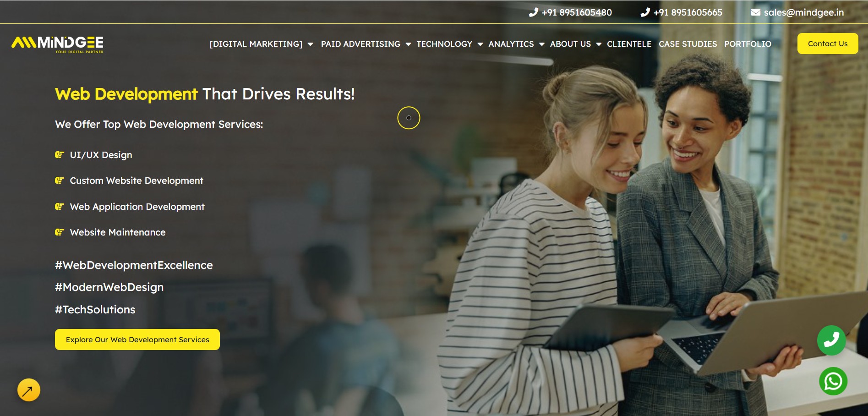
Task: Click phone icon next to +91 8951605665
Action: pyautogui.click(x=645, y=12)
